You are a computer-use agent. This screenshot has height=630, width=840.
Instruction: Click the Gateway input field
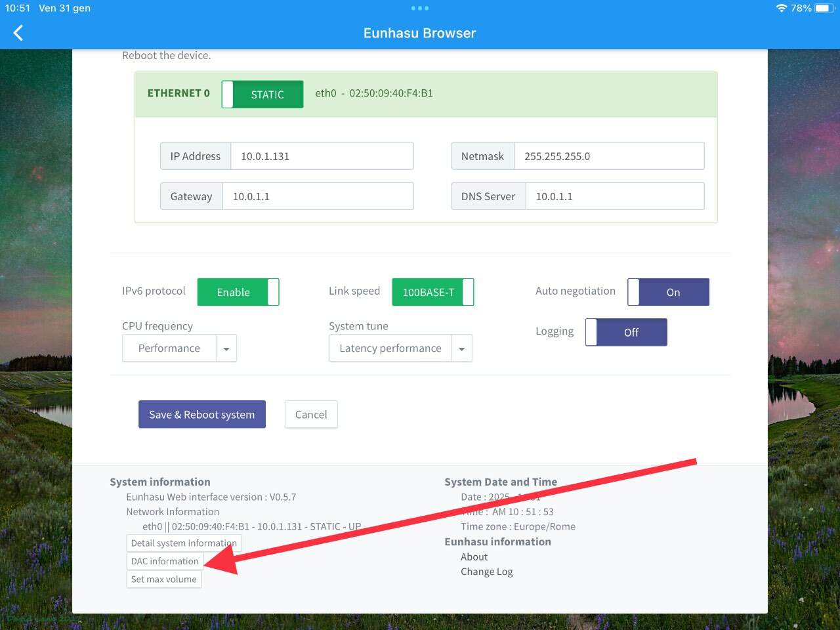(318, 196)
